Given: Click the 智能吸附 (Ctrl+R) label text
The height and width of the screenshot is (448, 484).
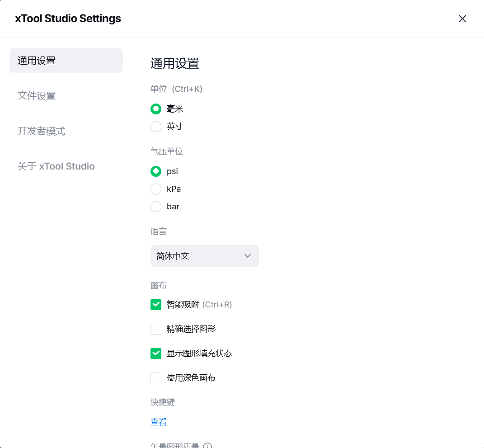Looking at the screenshot, I should click(x=199, y=305).
